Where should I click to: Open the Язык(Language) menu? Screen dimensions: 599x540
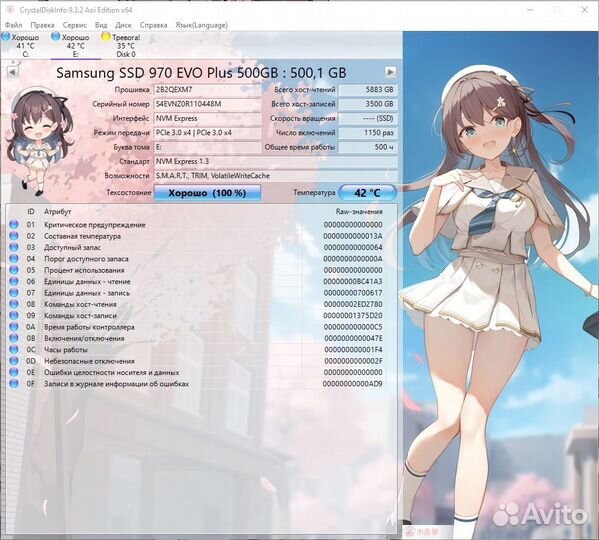point(201,25)
